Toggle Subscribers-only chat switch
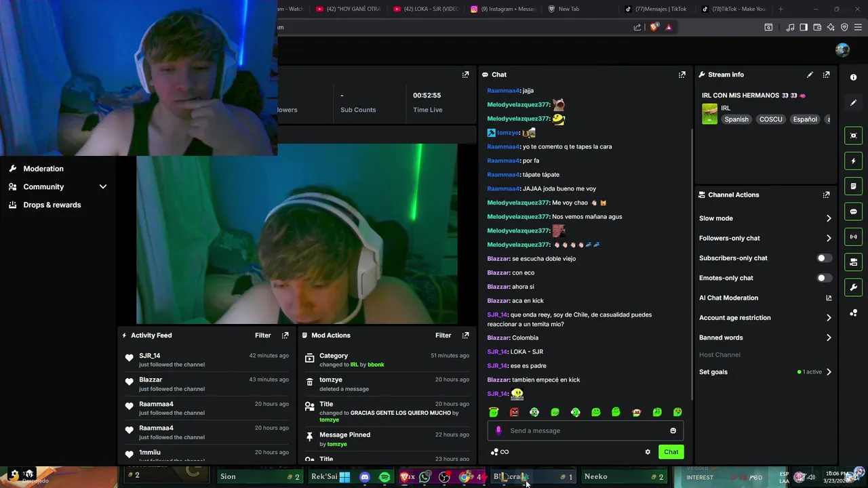This screenshot has width=868, height=488. click(x=823, y=258)
